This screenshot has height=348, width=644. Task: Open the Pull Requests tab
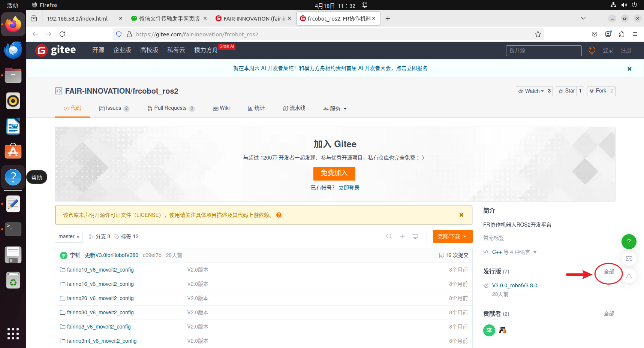pos(171,108)
